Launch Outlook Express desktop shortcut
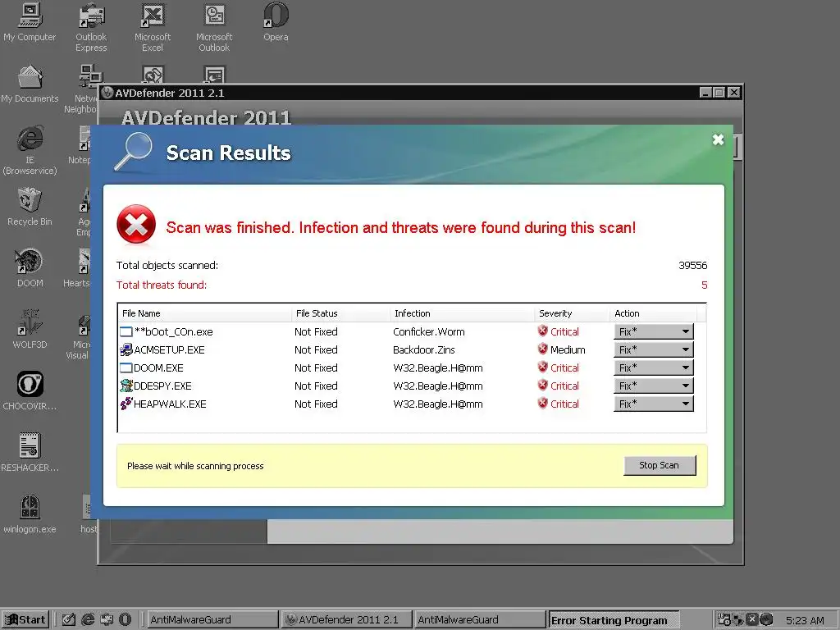 pos(91,27)
